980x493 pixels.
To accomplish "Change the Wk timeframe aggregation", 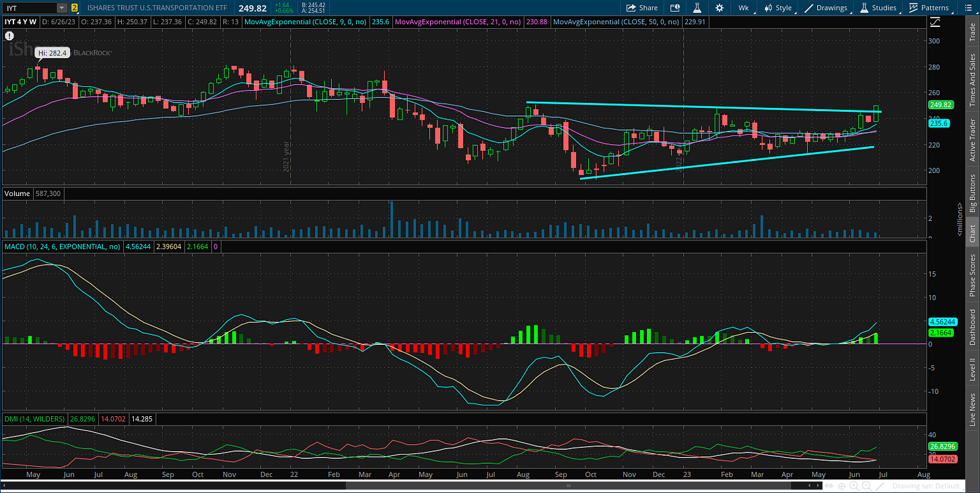I will 743,8.
